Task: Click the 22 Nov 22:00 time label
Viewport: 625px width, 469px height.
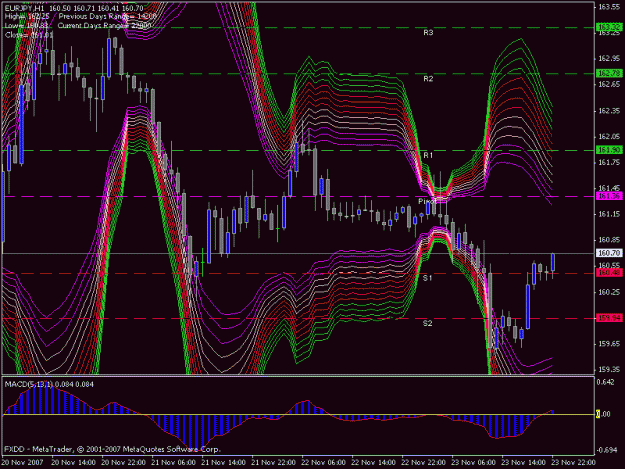Action: 424,463
